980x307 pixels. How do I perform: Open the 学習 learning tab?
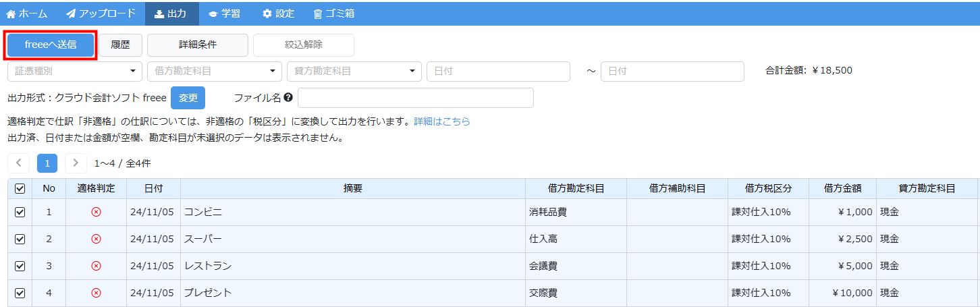click(224, 13)
